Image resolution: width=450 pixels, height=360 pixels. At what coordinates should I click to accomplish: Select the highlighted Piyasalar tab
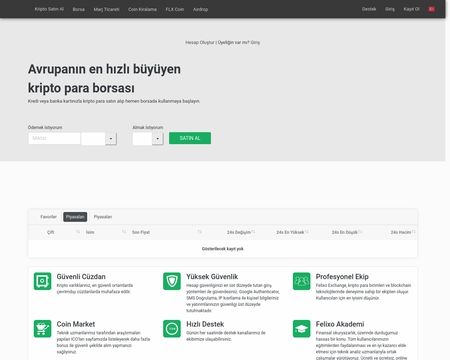75,217
